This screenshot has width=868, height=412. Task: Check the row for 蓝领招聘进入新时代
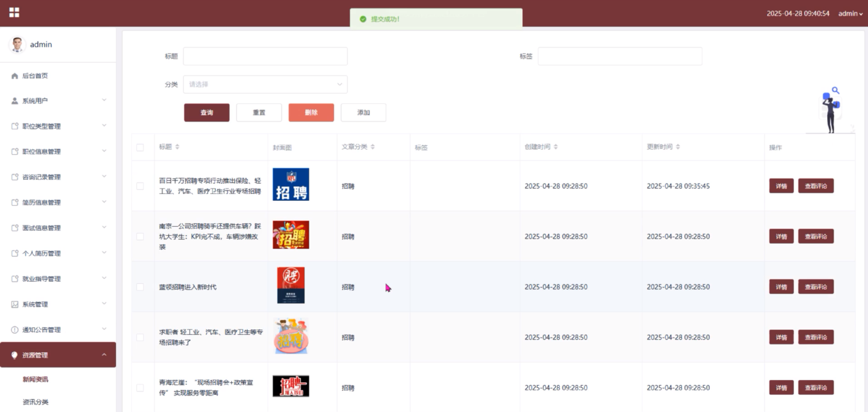click(x=140, y=287)
